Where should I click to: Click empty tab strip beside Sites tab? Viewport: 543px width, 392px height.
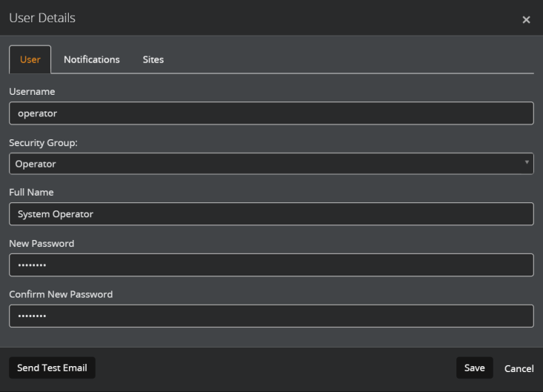[351, 59]
